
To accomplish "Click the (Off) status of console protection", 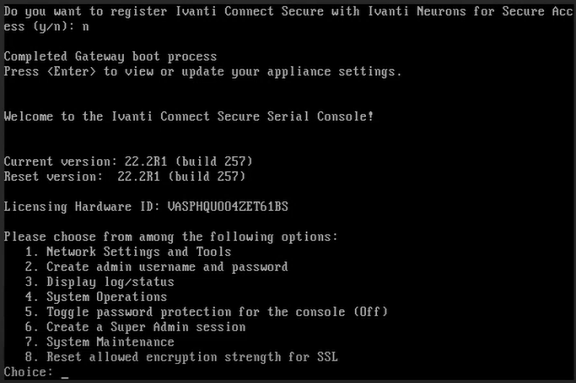I will (x=370, y=312).
